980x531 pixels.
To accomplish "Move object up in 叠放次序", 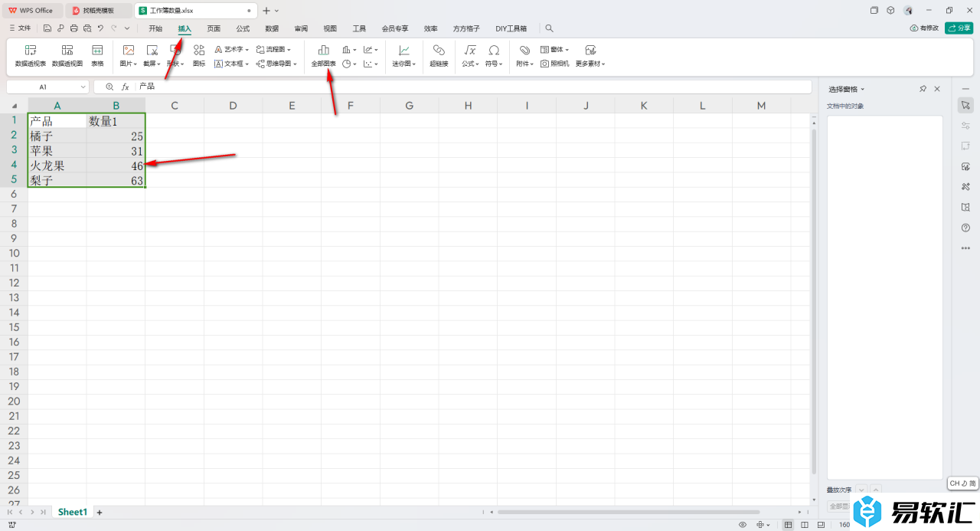I will [x=877, y=490].
